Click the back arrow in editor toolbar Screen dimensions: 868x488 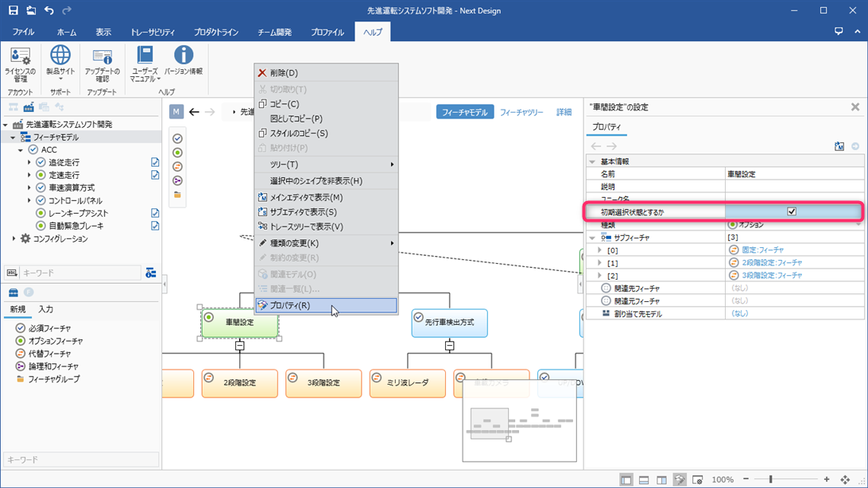(194, 112)
